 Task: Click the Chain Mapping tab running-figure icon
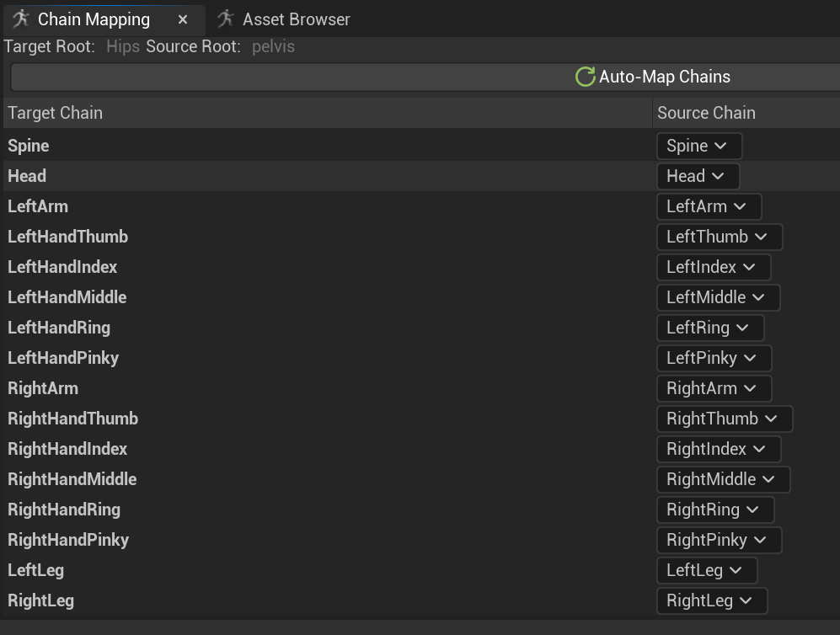22,19
